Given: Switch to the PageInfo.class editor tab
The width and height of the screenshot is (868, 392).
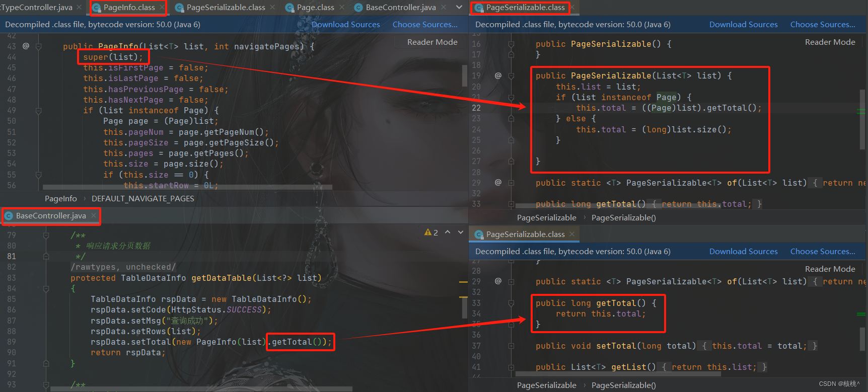Looking at the screenshot, I should 129,8.
